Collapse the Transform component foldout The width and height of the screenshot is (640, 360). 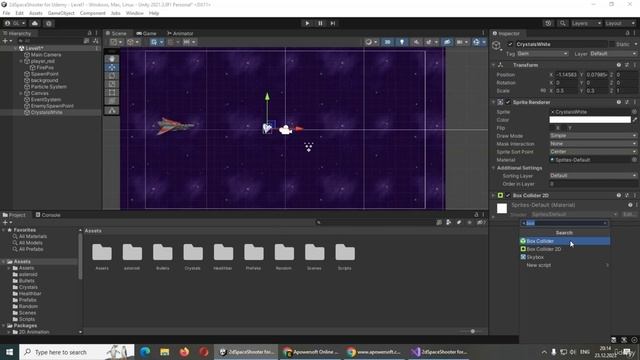point(493,65)
